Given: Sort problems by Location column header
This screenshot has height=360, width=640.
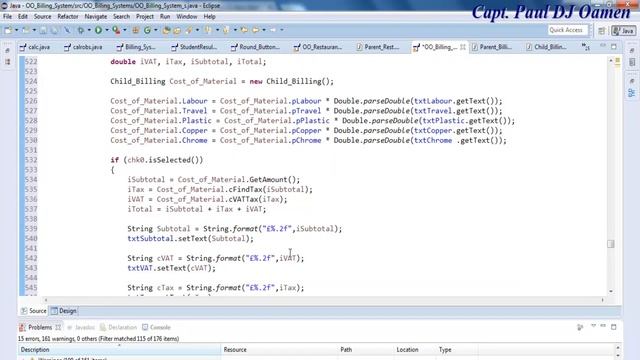Looking at the screenshot, I should coord(415,350).
